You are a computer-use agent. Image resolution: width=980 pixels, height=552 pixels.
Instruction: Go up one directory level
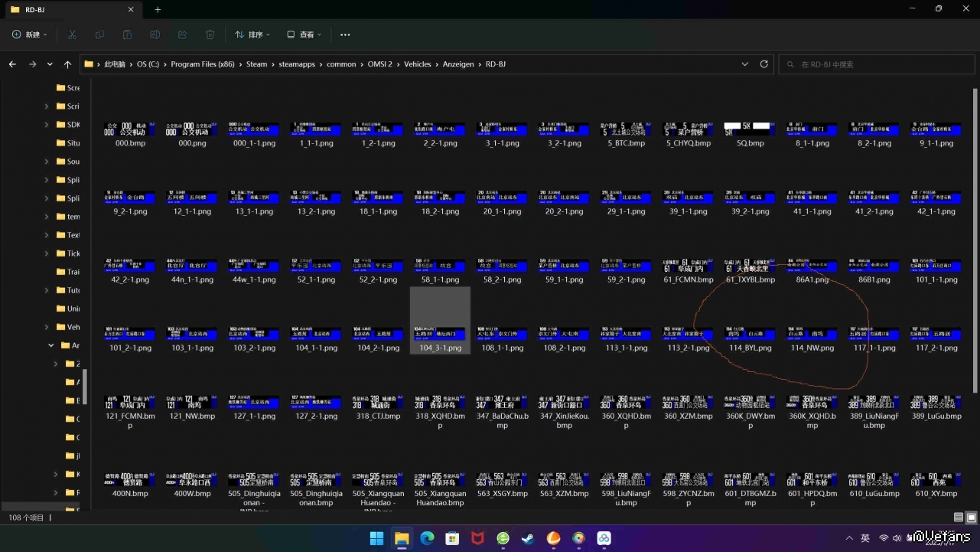click(67, 64)
